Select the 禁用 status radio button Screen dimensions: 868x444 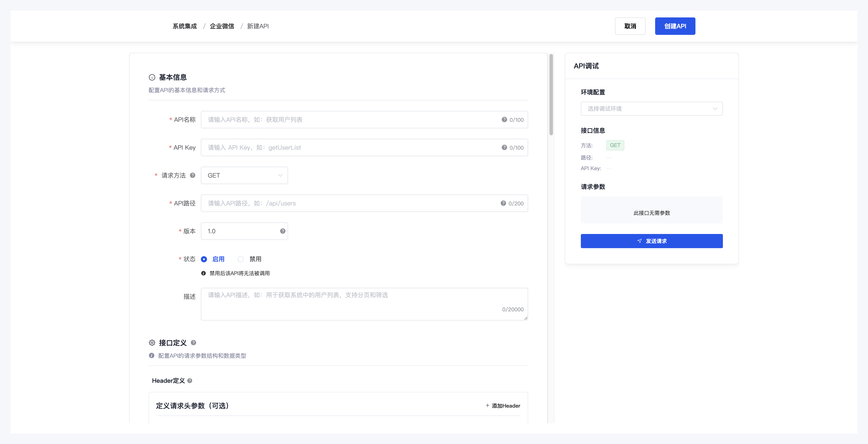[x=241, y=259]
